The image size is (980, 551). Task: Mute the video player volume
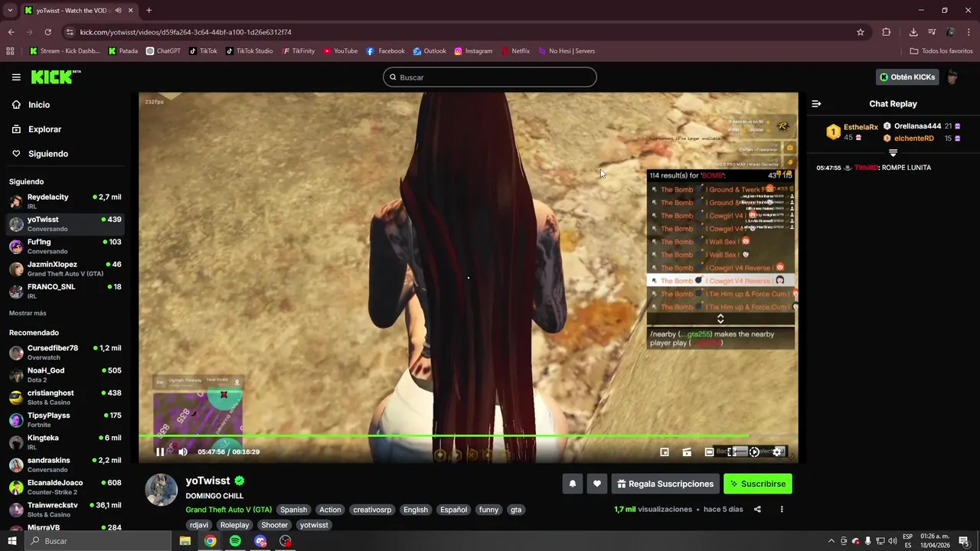tap(182, 452)
